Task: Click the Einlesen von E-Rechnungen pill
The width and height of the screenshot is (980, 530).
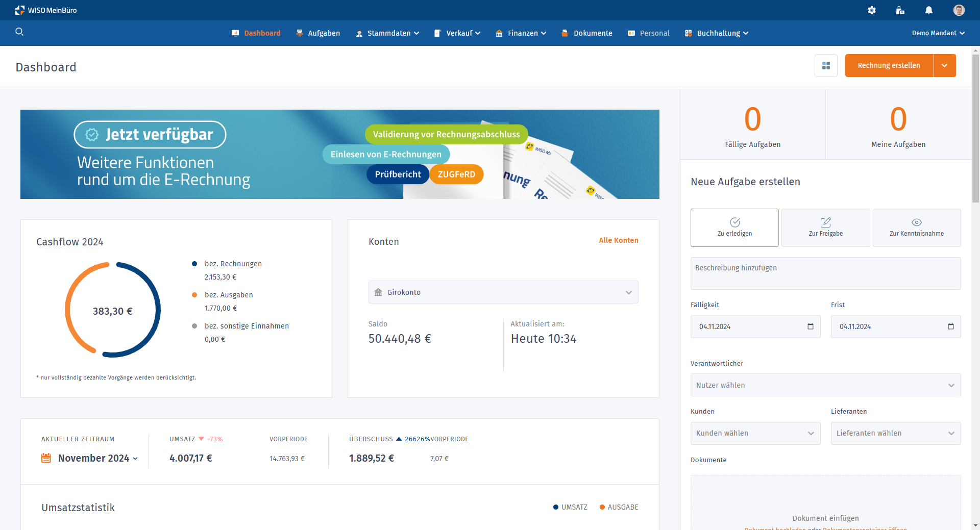Action: pos(386,154)
